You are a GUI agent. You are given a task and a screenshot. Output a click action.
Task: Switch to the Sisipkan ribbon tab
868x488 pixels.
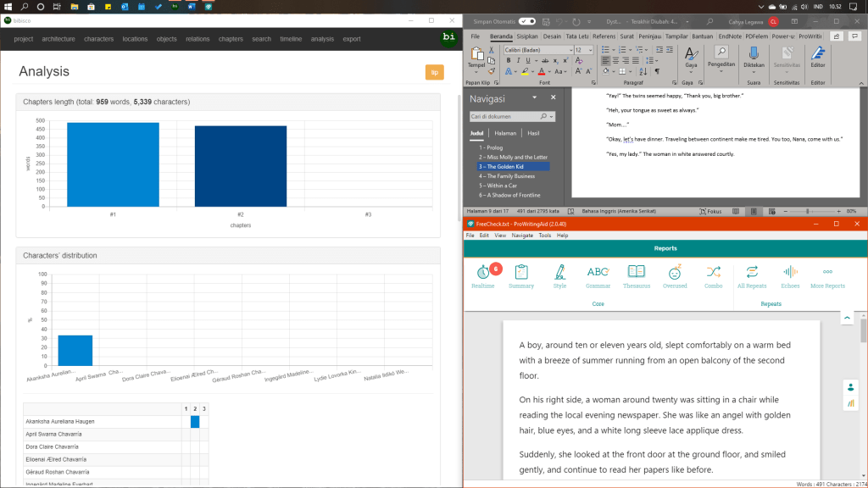pyautogui.click(x=526, y=36)
